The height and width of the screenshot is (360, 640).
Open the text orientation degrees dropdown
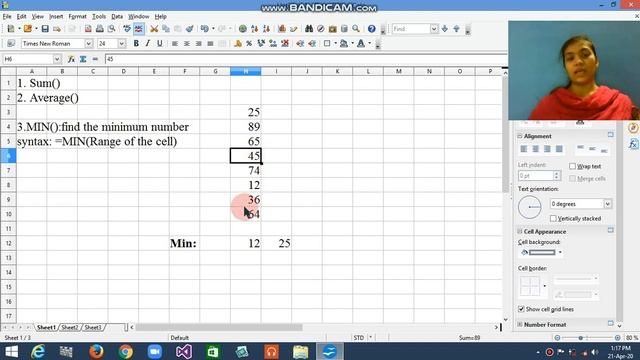tap(608, 204)
